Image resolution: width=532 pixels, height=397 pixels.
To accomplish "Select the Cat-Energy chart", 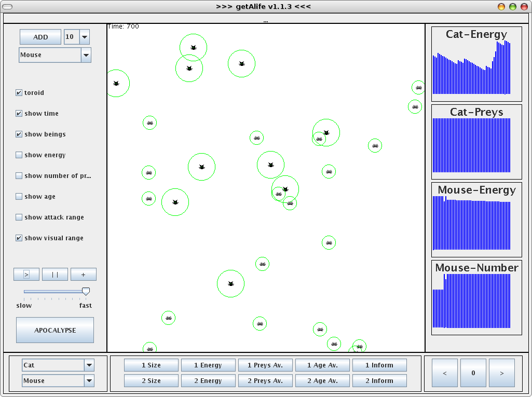I will click(476, 64).
